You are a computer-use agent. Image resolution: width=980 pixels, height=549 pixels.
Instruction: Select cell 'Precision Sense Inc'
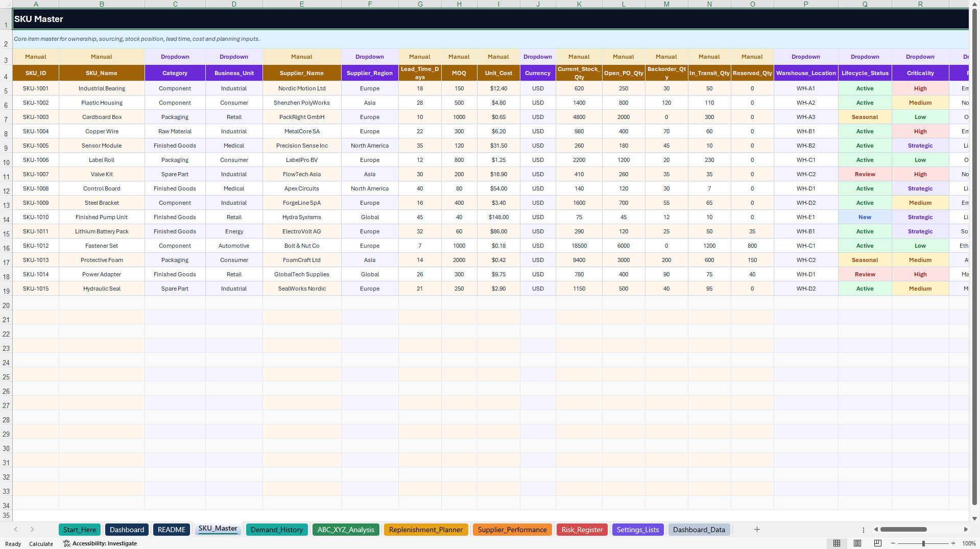(302, 146)
